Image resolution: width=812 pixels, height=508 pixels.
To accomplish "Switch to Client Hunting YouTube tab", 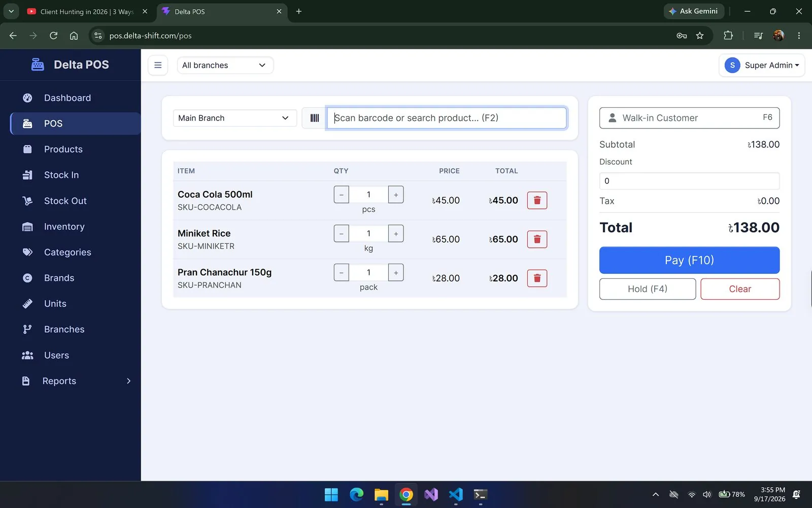I will tap(87, 11).
